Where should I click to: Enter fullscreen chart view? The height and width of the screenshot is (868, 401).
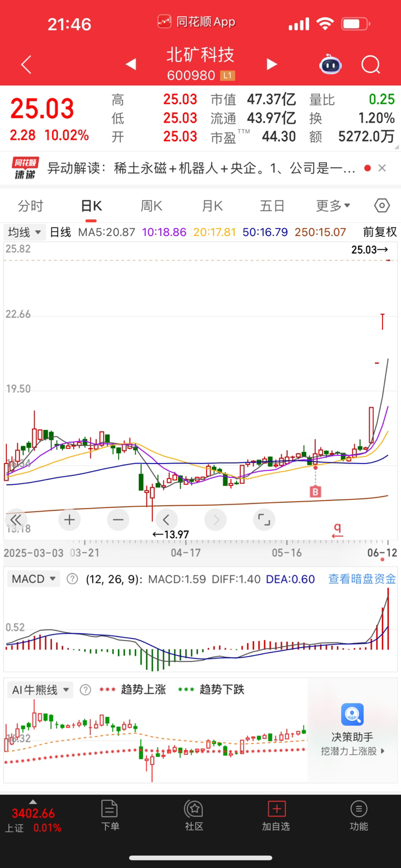pyautogui.click(x=264, y=520)
